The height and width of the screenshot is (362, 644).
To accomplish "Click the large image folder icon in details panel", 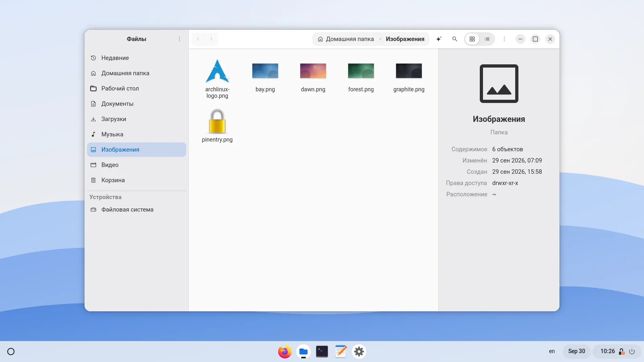I will tap(499, 84).
